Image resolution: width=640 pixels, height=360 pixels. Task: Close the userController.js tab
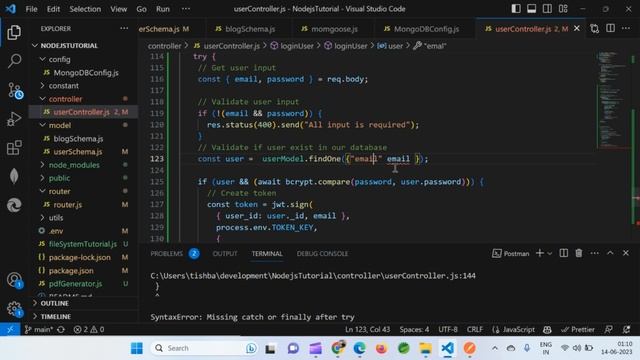[x=576, y=29]
